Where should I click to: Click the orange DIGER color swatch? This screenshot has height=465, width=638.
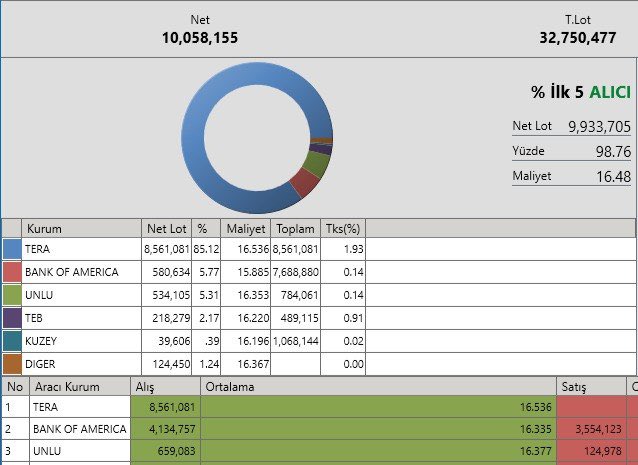coord(12,364)
